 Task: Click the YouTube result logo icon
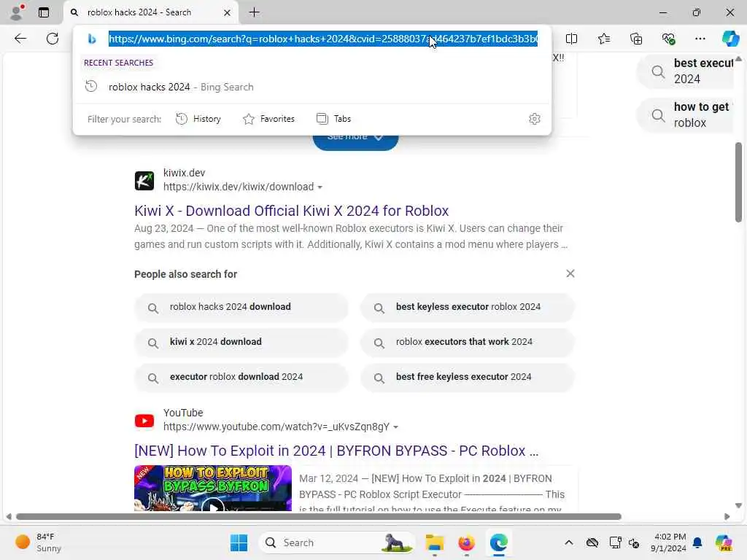(x=144, y=421)
